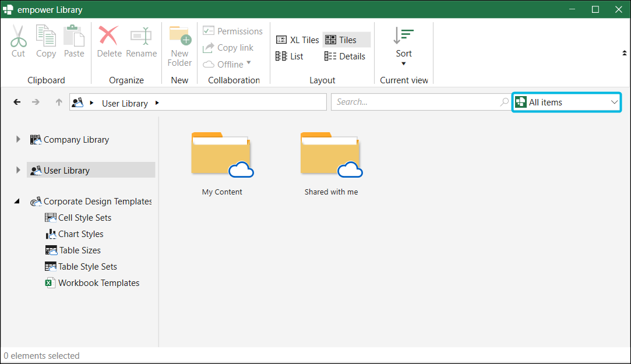
Task: Click the Cut scissors icon
Action: [18, 36]
